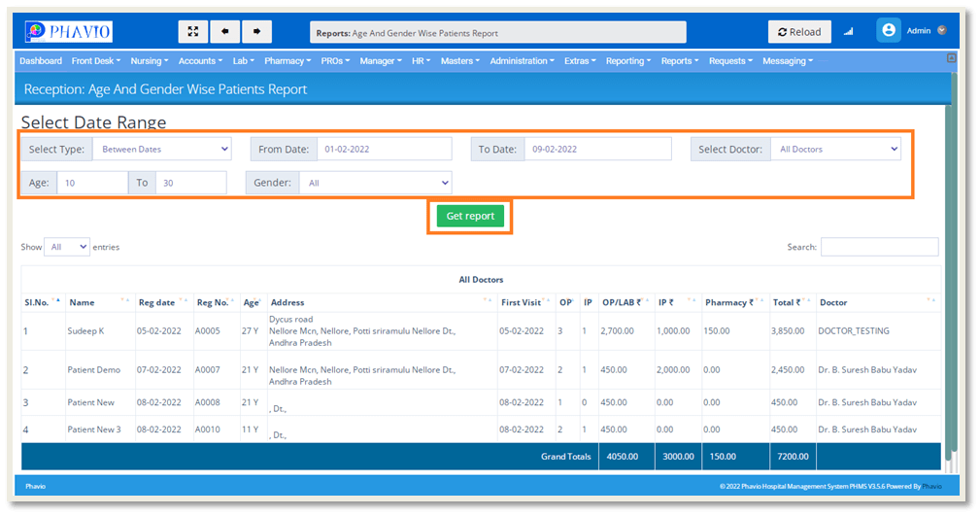Viewport: 980px width, 516px height.
Task: Expand the Administration menu
Action: pyautogui.click(x=522, y=60)
